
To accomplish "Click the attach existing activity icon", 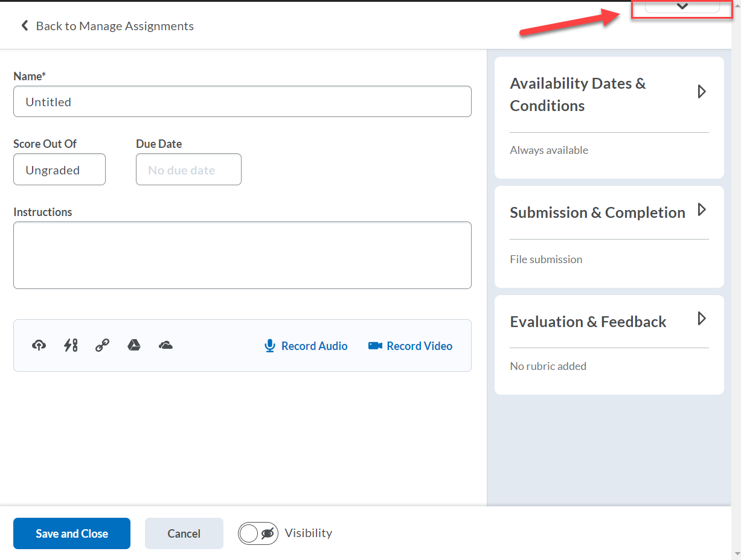I will click(70, 345).
